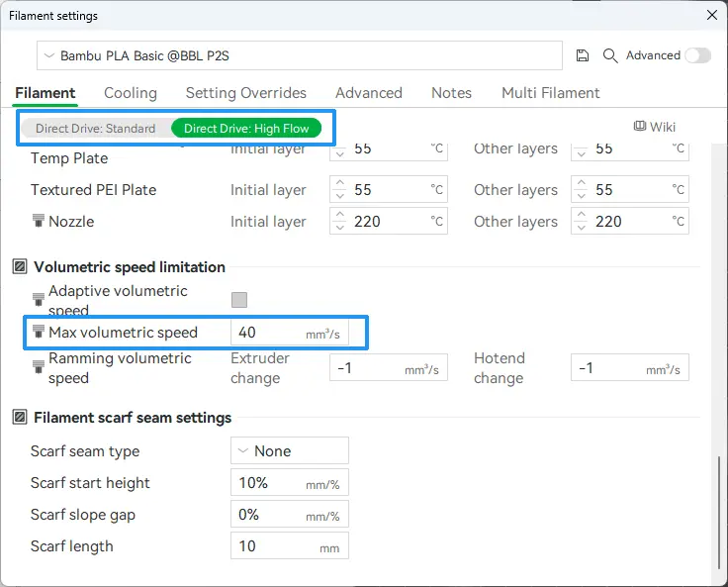Click the nozzle icon beside Ramming volumetric speed
Screen dimensions: 728x587
(39, 367)
